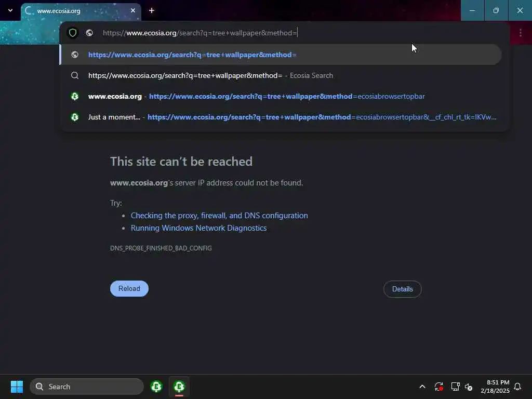The width and height of the screenshot is (532, 399).
Task: Open a new tab with plus button
Action: (152, 10)
